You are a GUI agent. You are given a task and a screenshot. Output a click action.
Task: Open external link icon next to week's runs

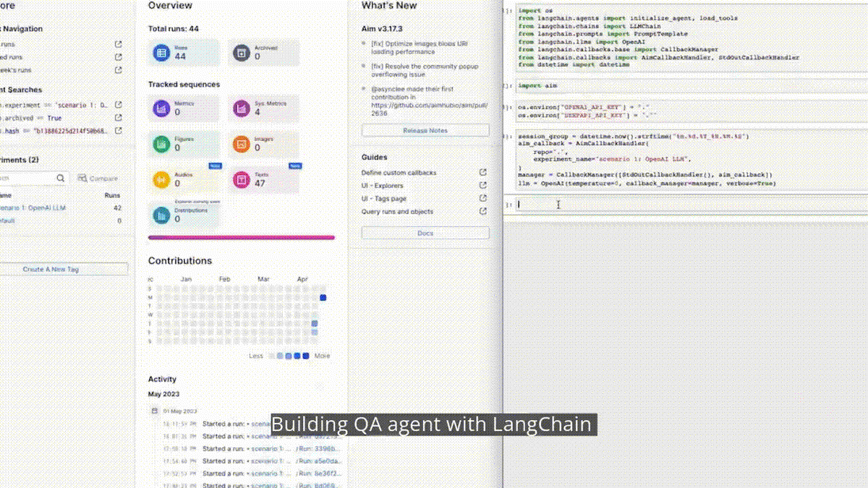point(119,70)
